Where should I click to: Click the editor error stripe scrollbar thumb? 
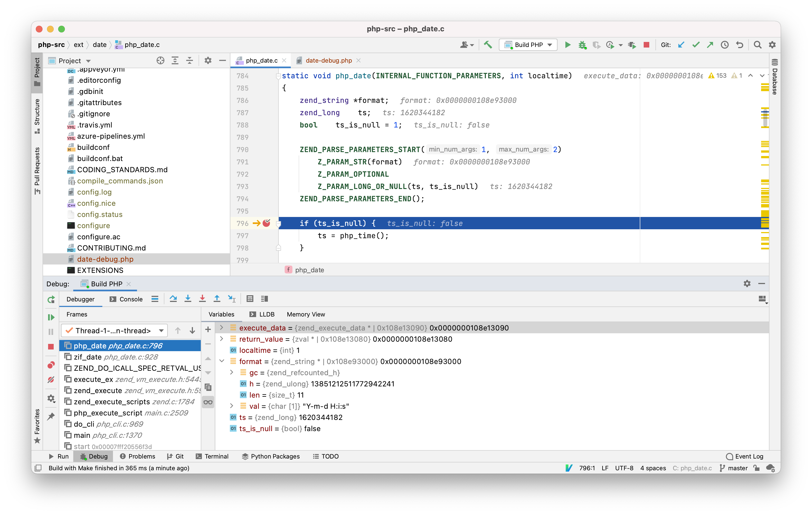click(x=765, y=118)
